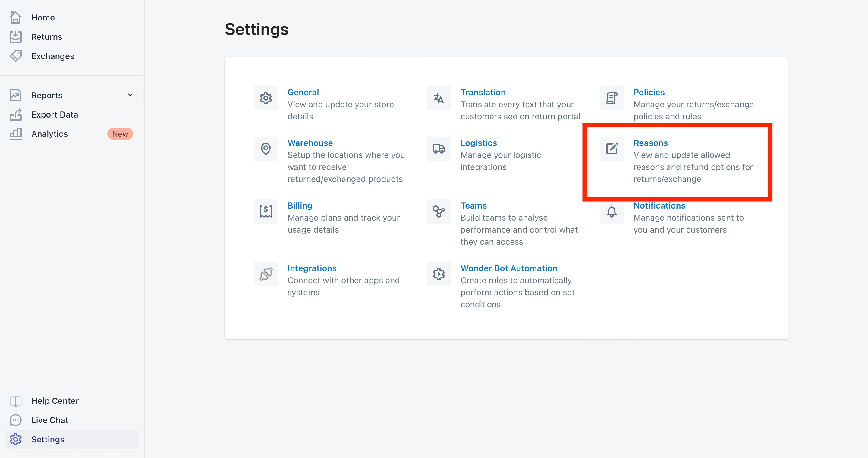Click the Logistics truck icon
Screen dimensions: 868x458
[439, 149]
